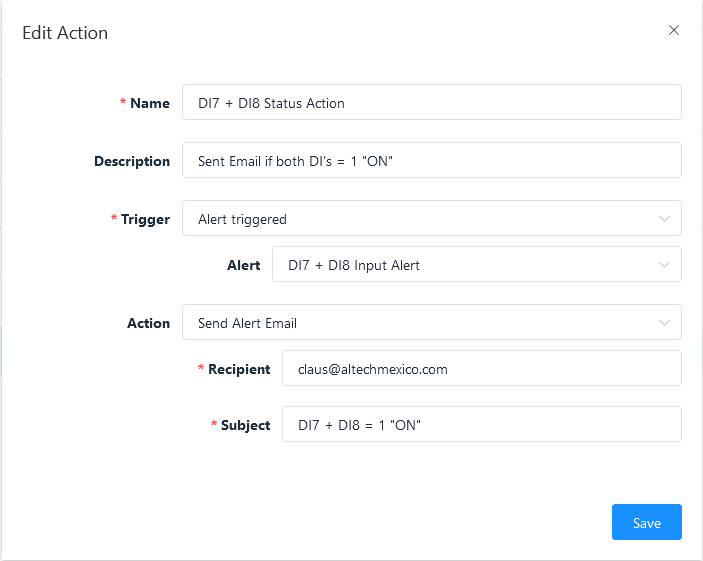Viewport: 703px width, 561px height.
Task: Close the Edit Action dialog
Action: (674, 30)
